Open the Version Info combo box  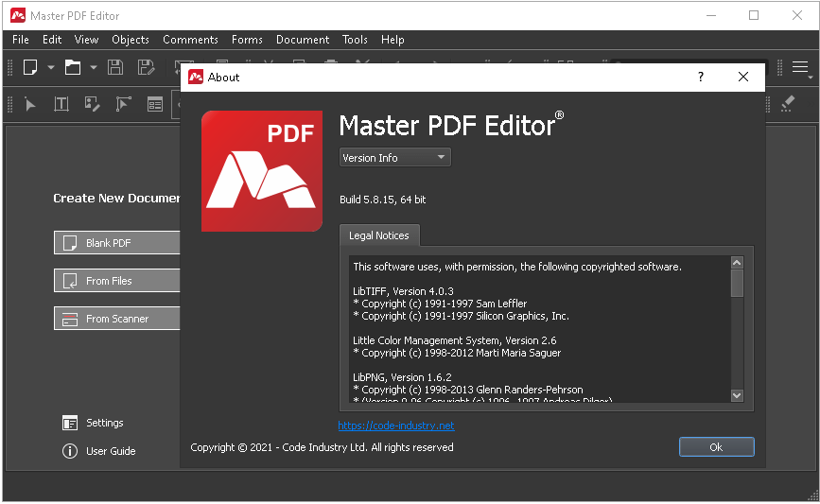[395, 158]
